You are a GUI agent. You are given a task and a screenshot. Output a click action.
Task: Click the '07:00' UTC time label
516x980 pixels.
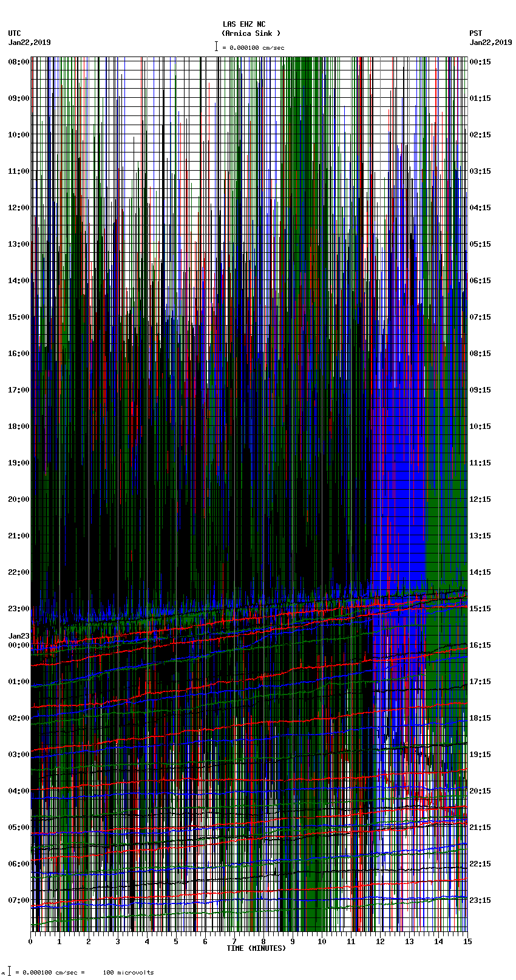coord(19,900)
